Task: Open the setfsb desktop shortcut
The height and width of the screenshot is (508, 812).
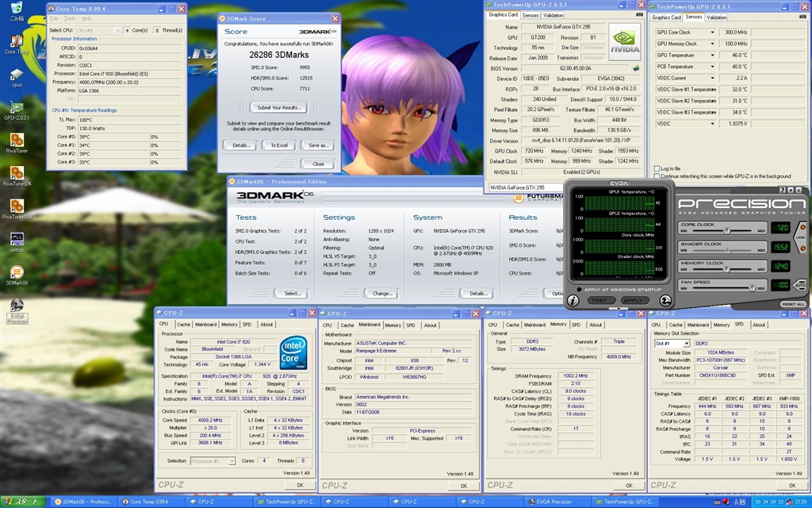Action: pos(17,239)
